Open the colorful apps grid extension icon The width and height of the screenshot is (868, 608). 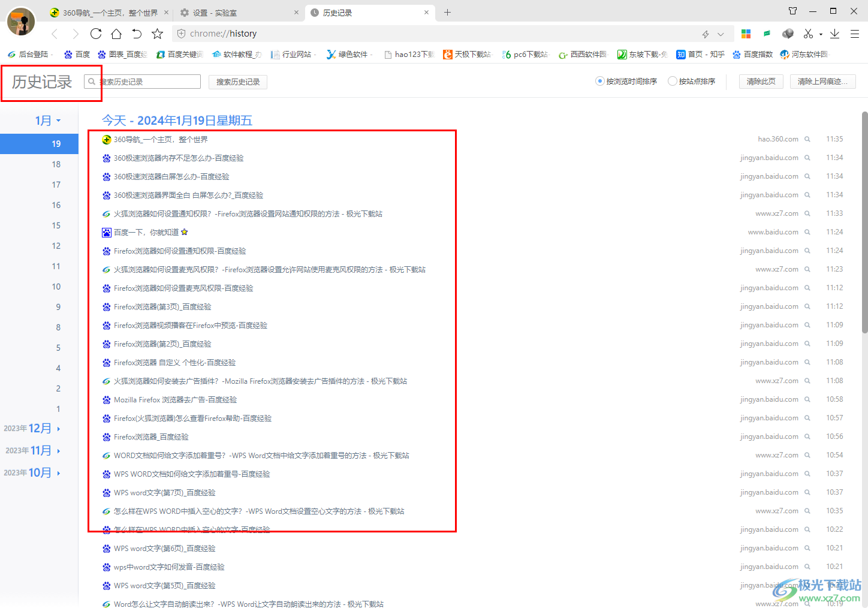(x=746, y=34)
